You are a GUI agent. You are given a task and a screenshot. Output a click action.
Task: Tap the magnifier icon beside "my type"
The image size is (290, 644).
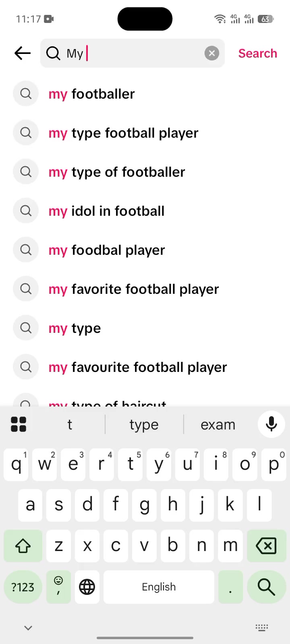pos(26,328)
